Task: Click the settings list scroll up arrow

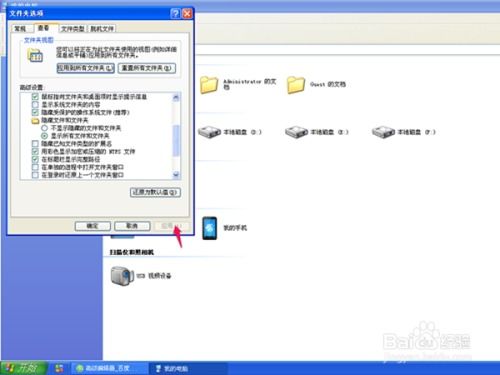Action: 176,97
